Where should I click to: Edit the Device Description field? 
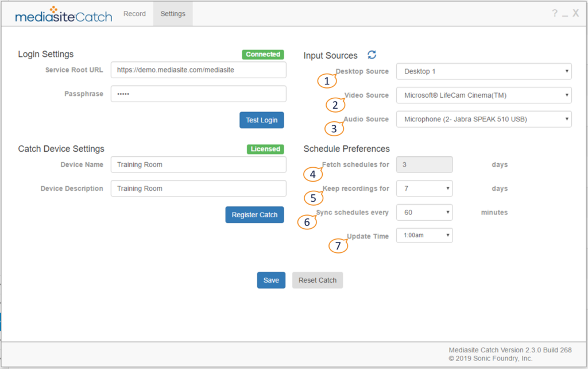click(x=198, y=189)
